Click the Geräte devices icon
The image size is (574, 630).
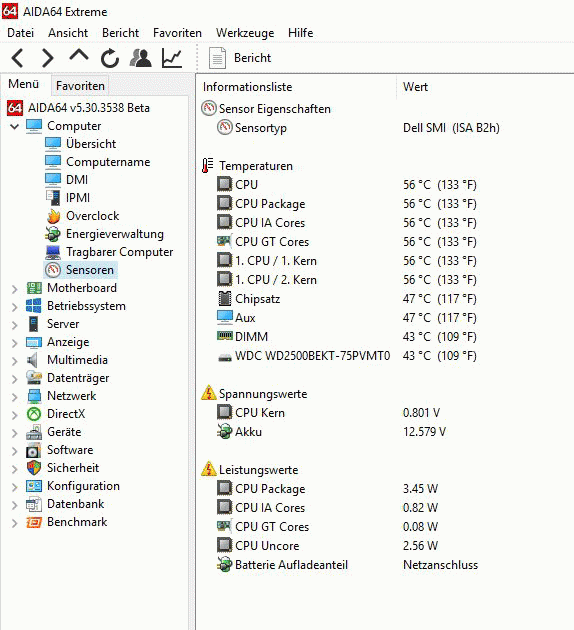(x=34, y=432)
